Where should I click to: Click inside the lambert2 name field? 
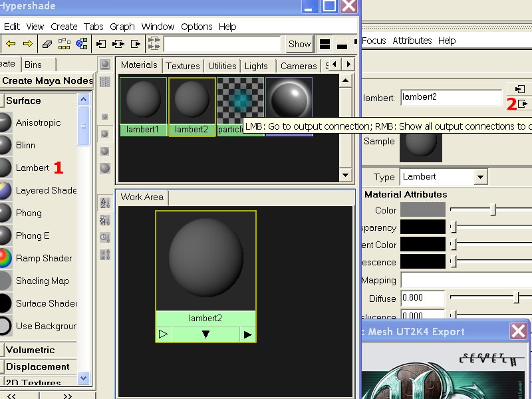(x=451, y=97)
